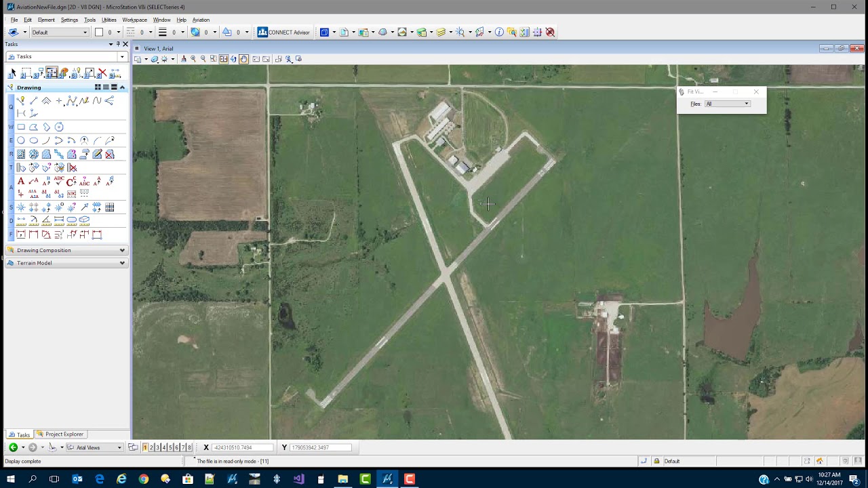Click the X coordinate input field
The image size is (868, 488).
243,447
